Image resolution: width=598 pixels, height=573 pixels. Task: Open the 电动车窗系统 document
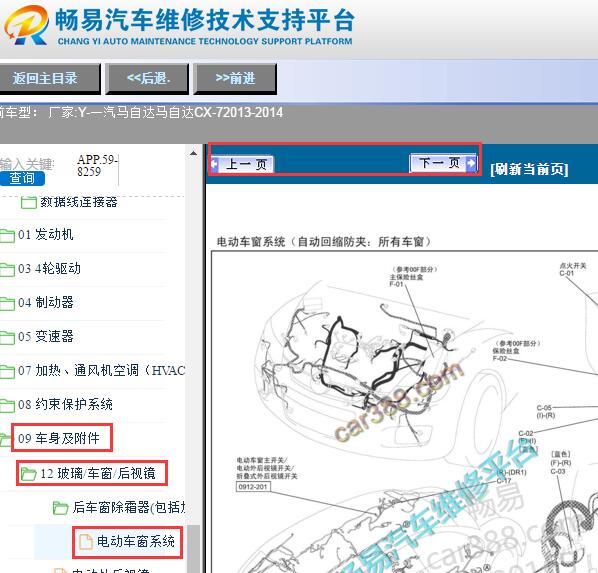[136, 541]
